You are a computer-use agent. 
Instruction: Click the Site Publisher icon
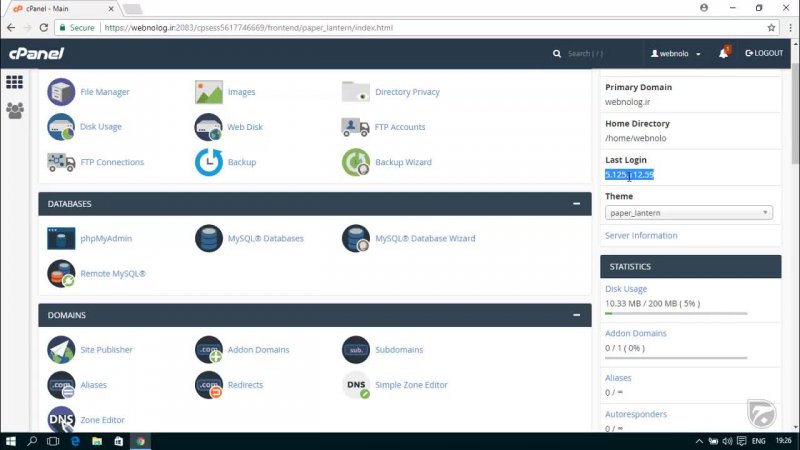coord(61,350)
